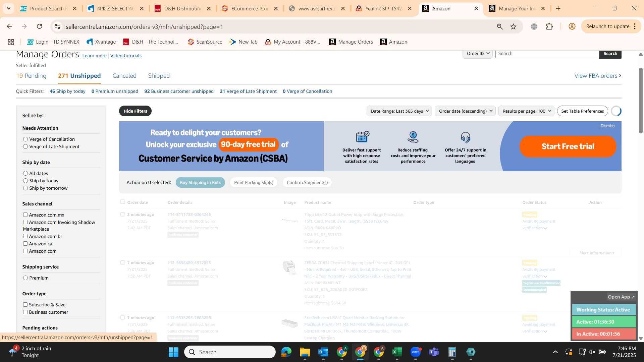Switch to the Shipped orders tab

click(159, 76)
